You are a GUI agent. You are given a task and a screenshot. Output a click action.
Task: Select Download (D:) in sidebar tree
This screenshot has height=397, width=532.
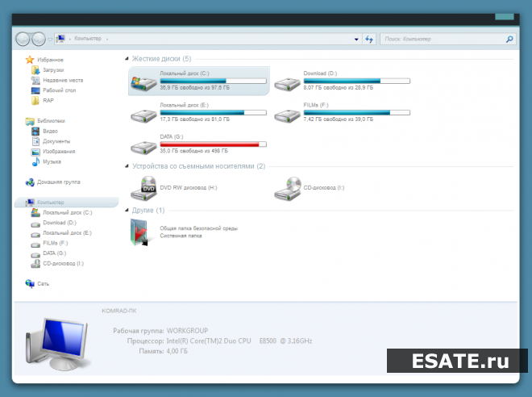(60, 223)
